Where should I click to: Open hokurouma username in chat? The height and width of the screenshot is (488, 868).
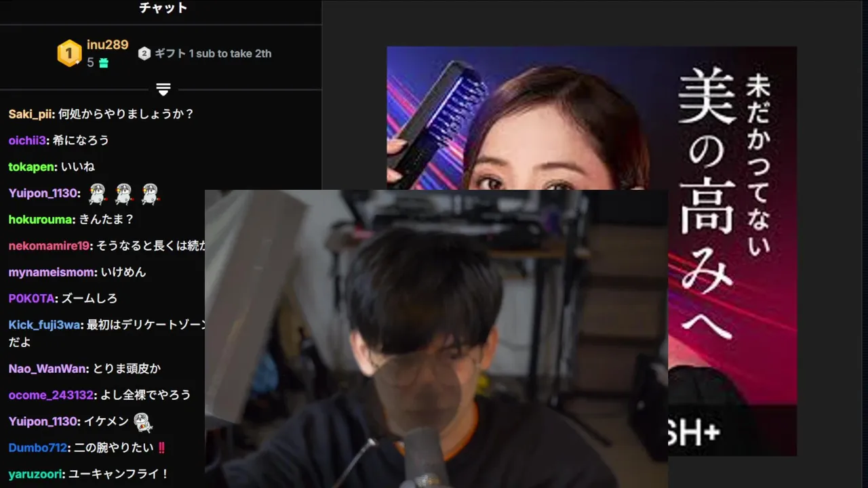coord(41,220)
